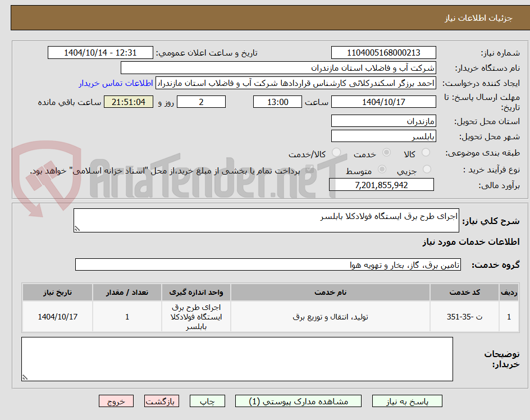Click the need number field 1104005168000213
The width and height of the screenshot is (530, 420).
[x=383, y=53]
